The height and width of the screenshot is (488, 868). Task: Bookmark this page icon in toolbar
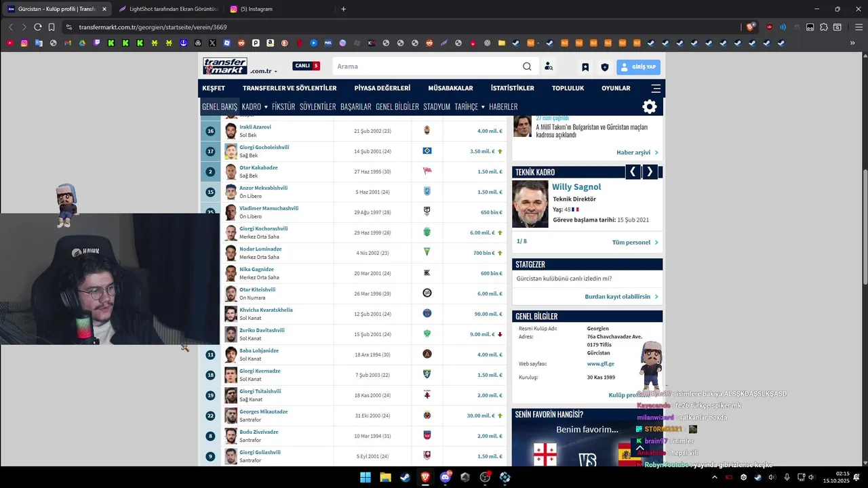coord(52,27)
